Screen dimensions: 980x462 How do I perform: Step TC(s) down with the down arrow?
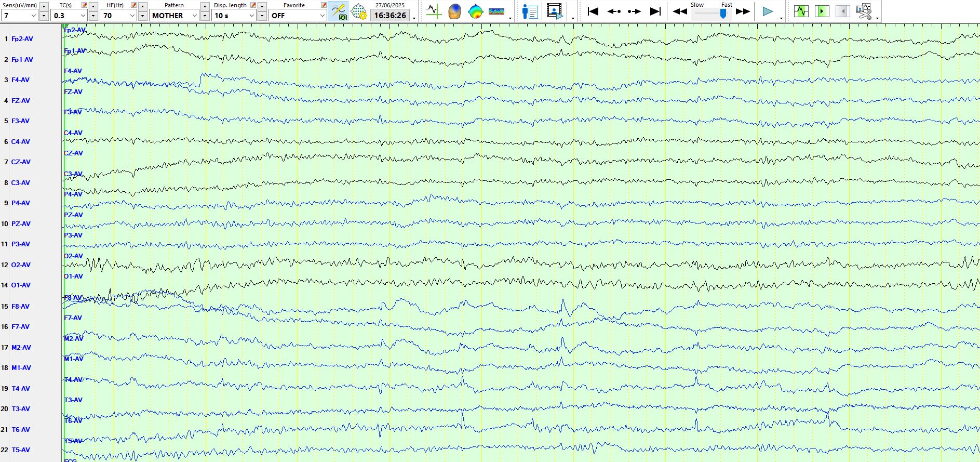tap(93, 16)
